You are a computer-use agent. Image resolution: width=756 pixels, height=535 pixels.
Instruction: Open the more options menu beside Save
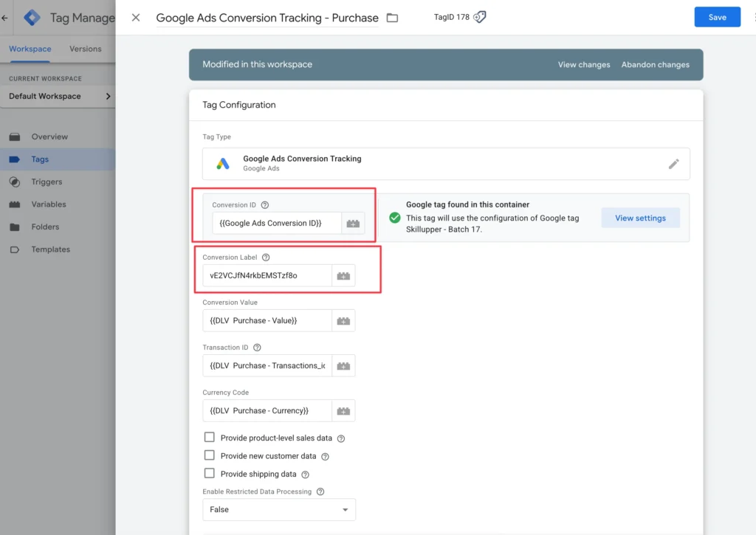coord(754,18)
